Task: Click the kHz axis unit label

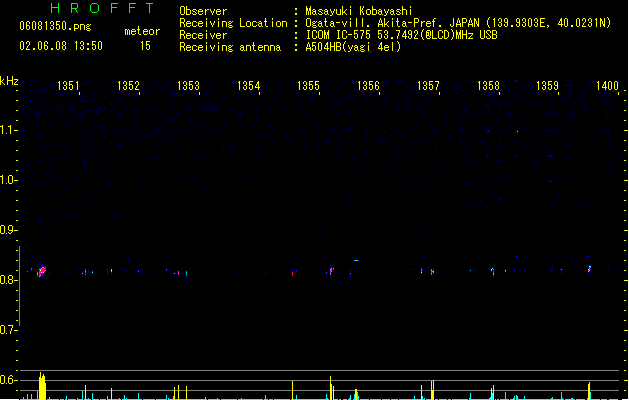Action: point(9,81)
